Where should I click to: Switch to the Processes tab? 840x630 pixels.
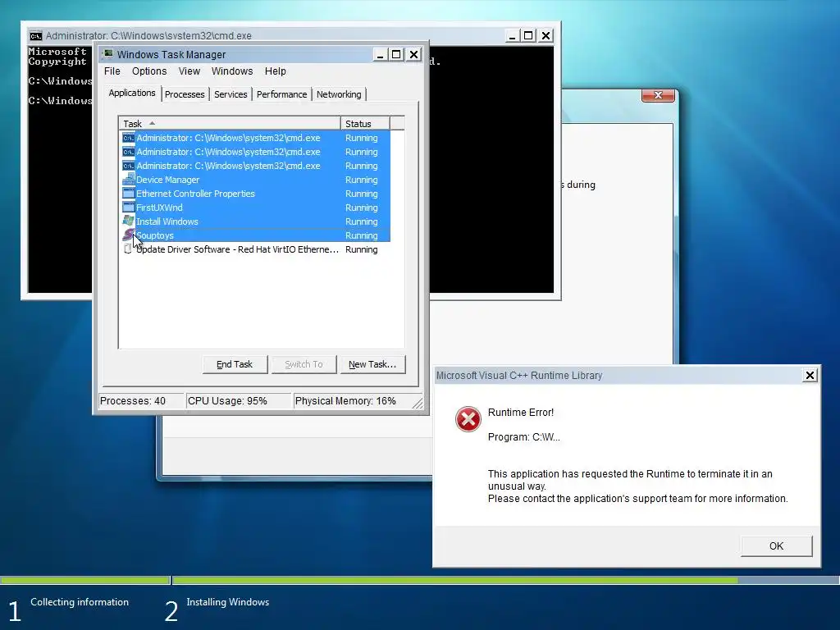click(x=185, y=94)
